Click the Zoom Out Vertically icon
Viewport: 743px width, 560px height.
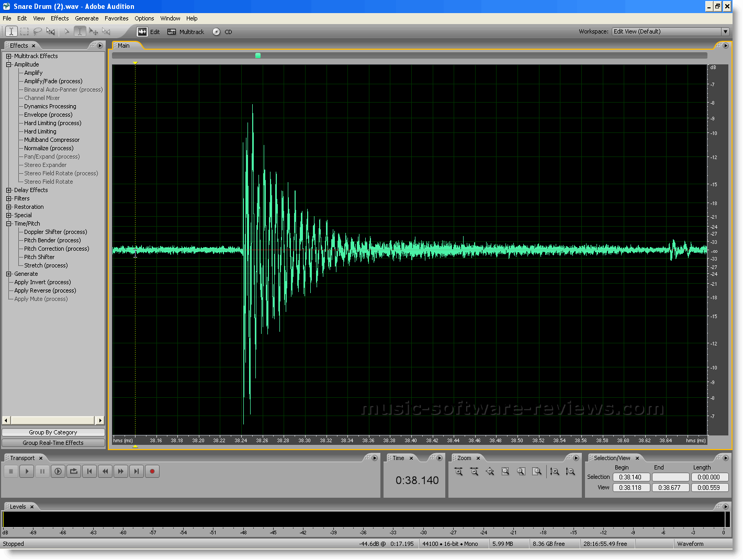(x=570, y=472)
